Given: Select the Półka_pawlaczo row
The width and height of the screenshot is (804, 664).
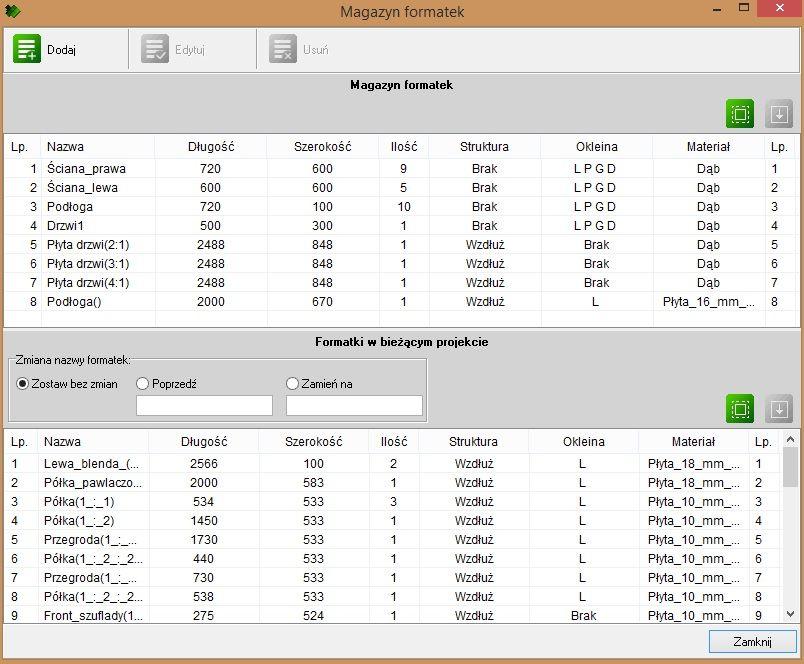Looking at the screenshot, I should tap(394, 482).
